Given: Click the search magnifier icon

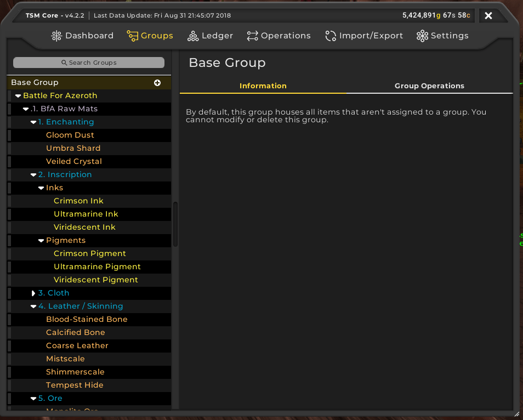Looking at the screenshot, I should [64, 63].
